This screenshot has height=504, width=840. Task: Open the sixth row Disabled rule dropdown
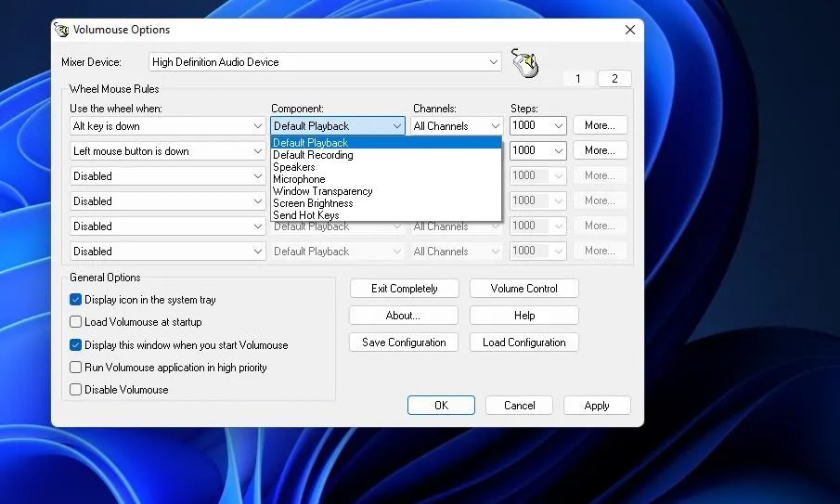pos(168,252)
